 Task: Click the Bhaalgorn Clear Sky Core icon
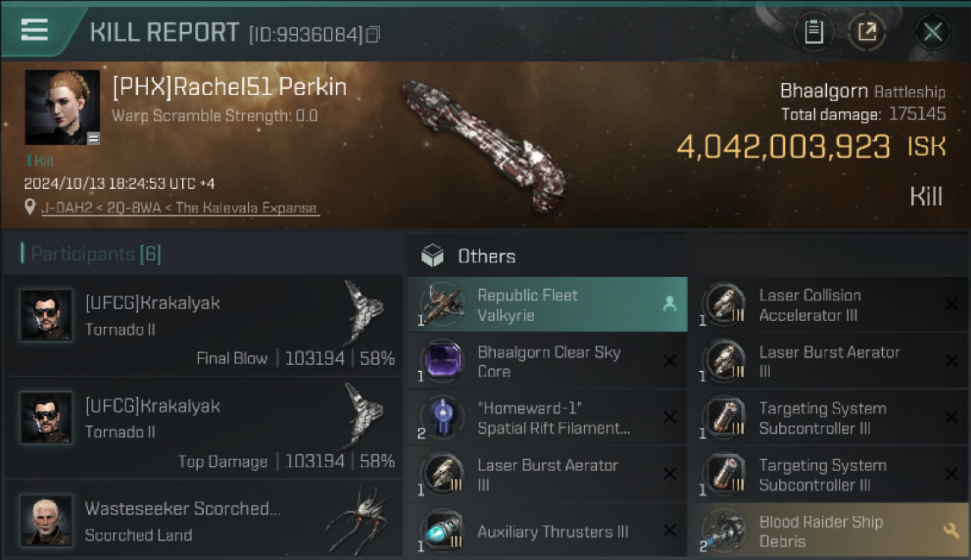click(x=441, y=361)
